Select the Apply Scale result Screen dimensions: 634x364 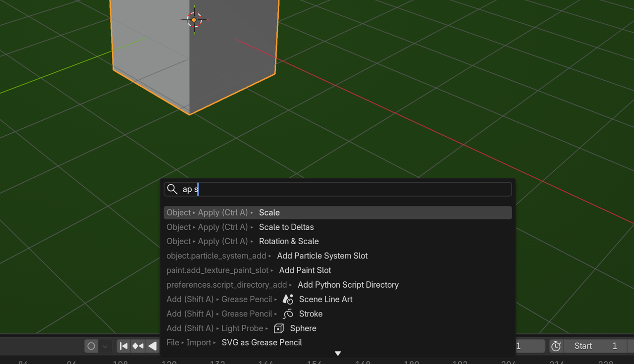click(x=338, y=212)
